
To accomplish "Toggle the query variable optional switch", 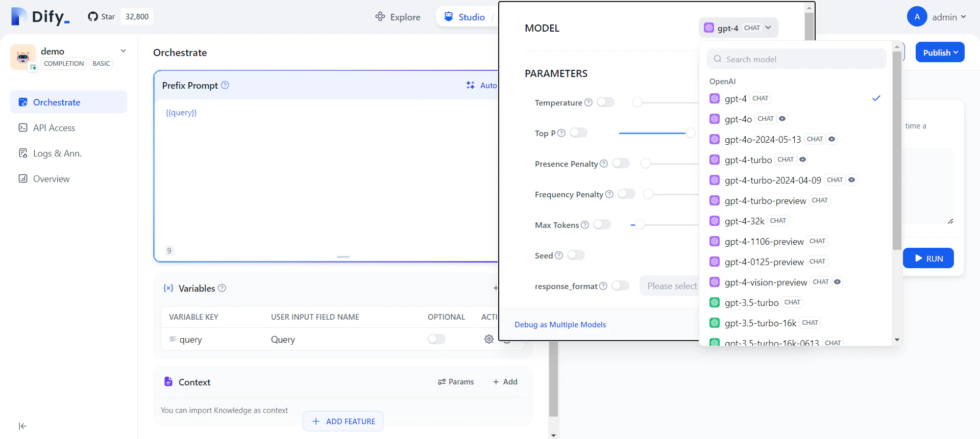I will click(x=437, y=339).
